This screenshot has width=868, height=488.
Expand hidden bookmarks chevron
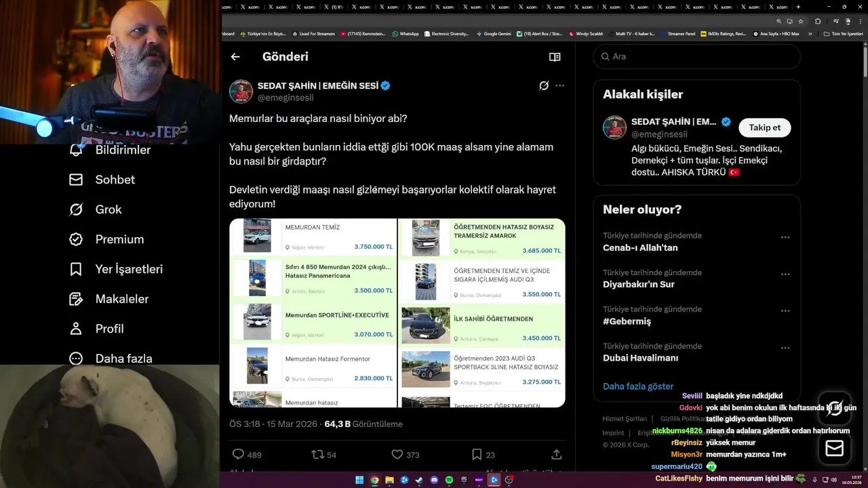click(810, 34)
